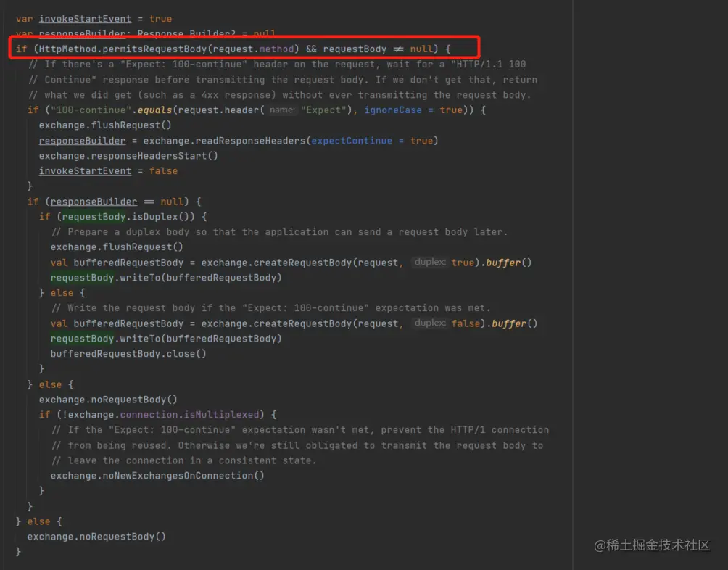Click the comment 'leave the connection in a consistent state.'

coord(184,460)
